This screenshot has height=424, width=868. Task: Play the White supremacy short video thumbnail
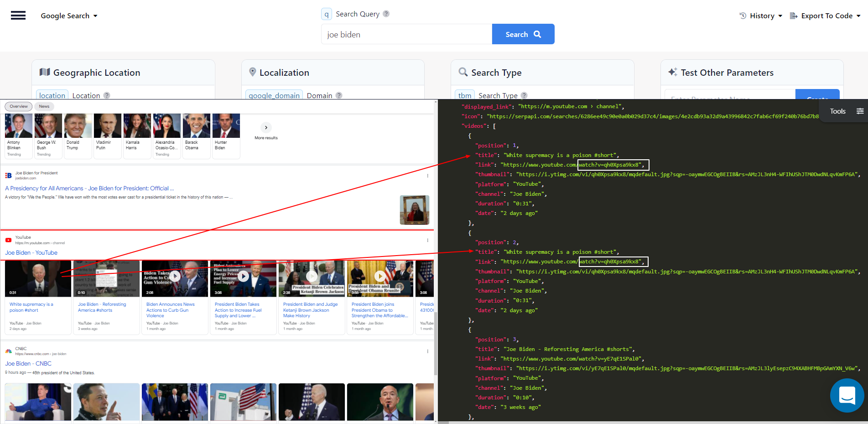coord(38,278)
